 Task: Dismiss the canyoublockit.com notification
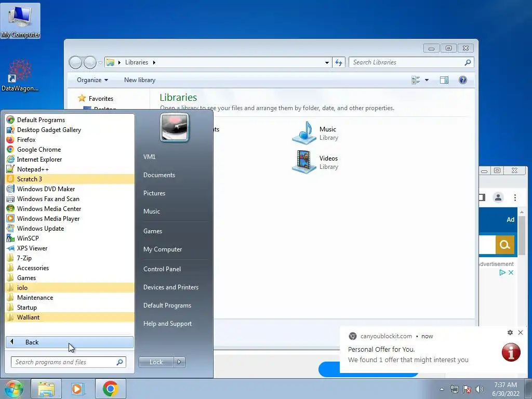point(521,332)
